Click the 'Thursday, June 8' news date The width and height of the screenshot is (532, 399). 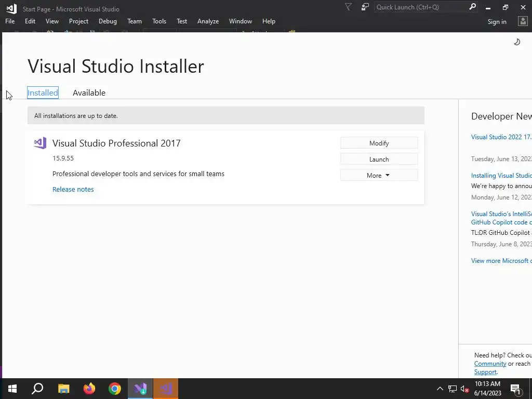501,244
